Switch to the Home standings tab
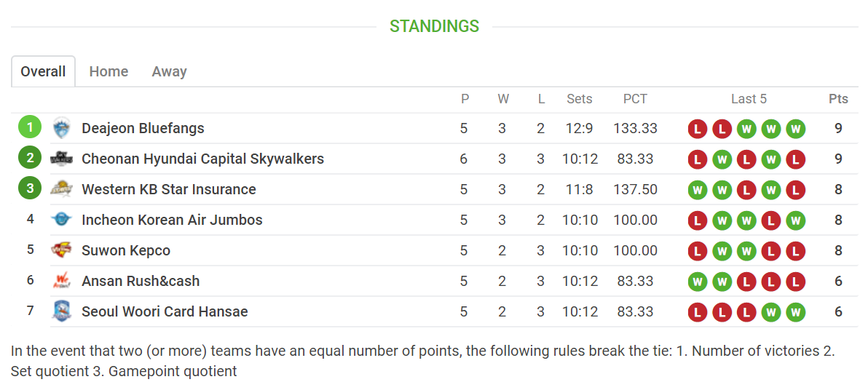The image size is (868, 390). coord(108,71)
